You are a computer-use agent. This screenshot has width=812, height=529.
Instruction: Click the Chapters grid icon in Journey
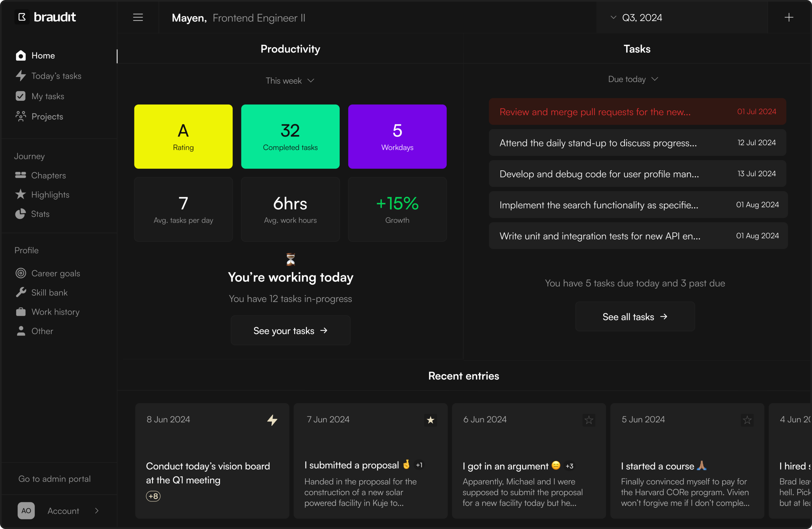click(x=20, y=175)
